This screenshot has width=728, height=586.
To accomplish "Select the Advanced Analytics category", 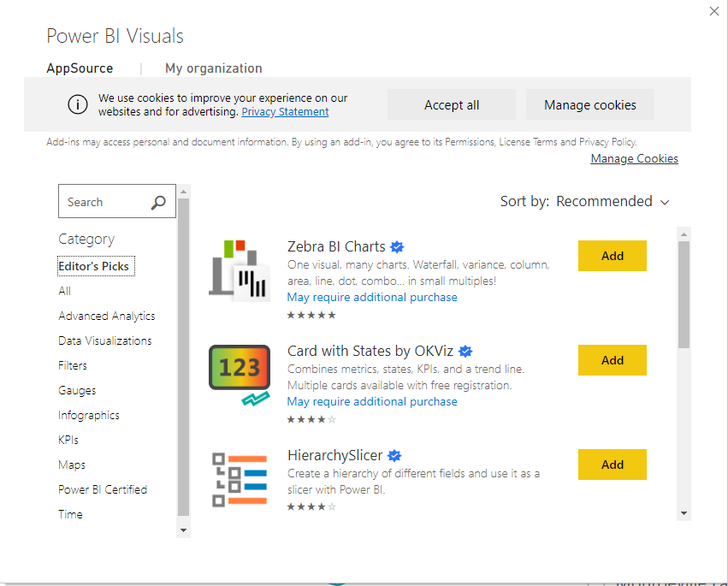I will pyautogui.click(x=107, y=316).
